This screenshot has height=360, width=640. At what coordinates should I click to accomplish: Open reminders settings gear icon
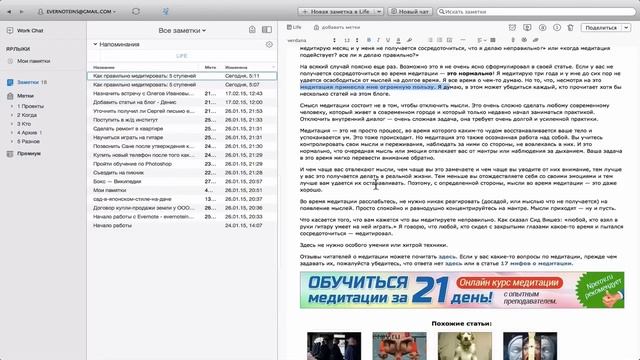269,44
